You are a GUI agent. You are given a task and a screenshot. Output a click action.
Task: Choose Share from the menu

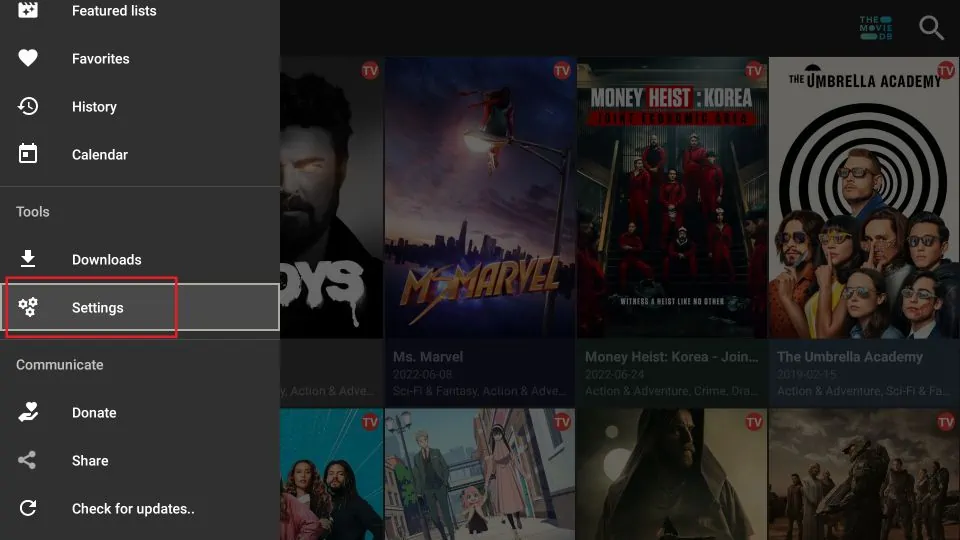click(x=140, y=460)
